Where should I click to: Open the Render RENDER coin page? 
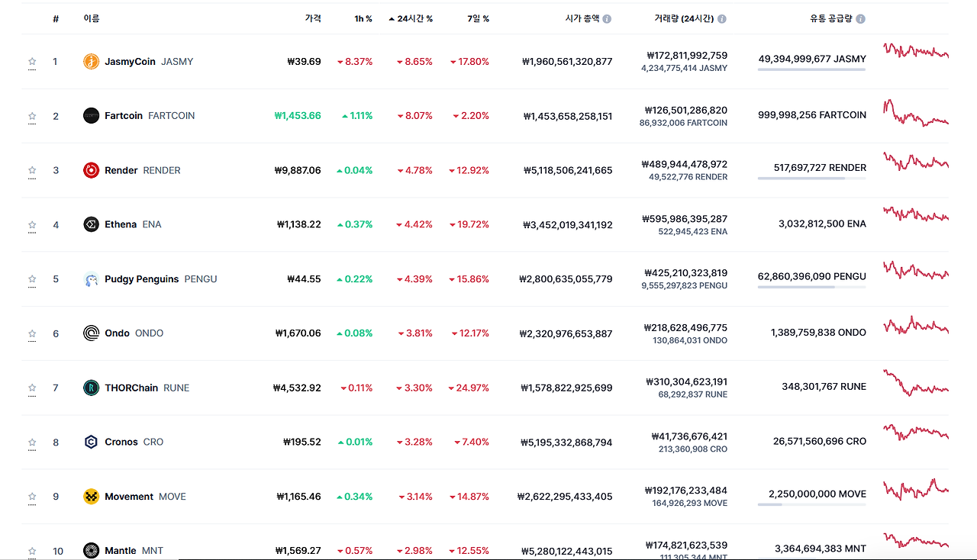tap(143, 170)
